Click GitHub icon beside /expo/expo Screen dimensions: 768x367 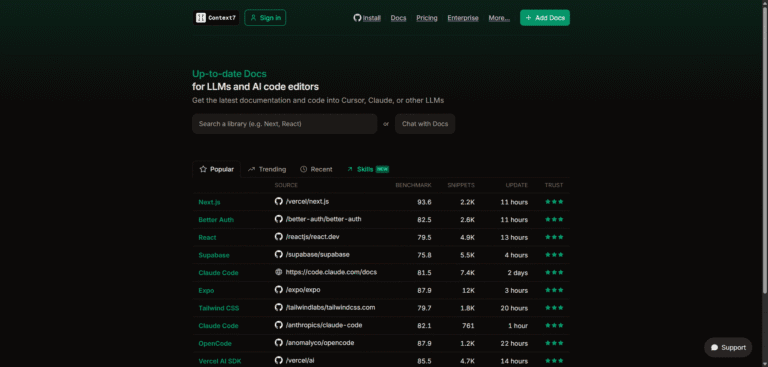[279, 290]
